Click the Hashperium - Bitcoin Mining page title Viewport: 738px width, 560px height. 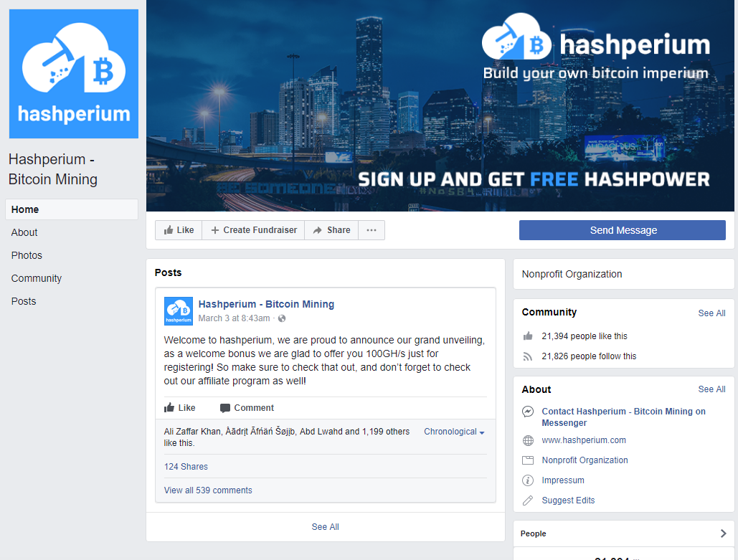[53, 169]
